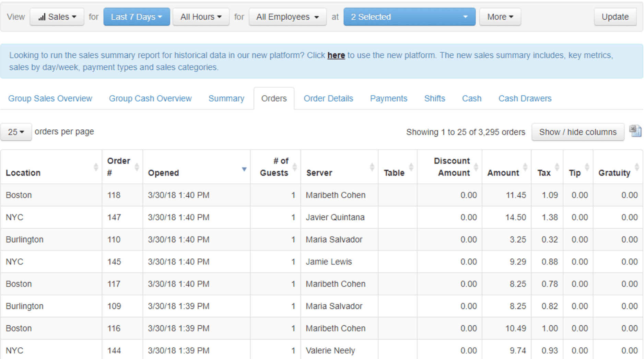Open the Group Sales Overview tab
The width and height of the screenshot is (644, 359).
tap(50, 99)
